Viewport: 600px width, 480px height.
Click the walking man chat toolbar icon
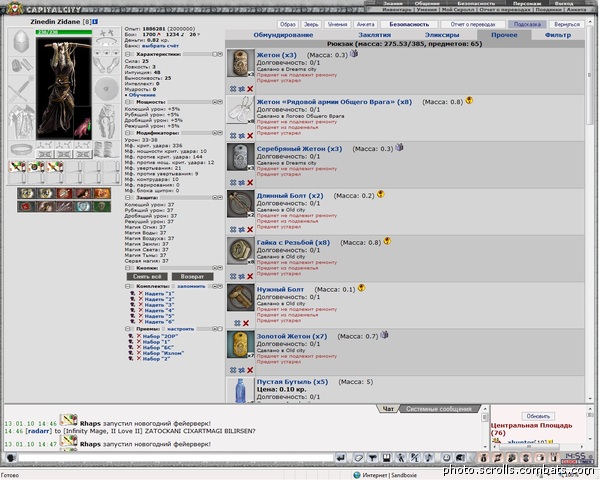click(401, 458)
